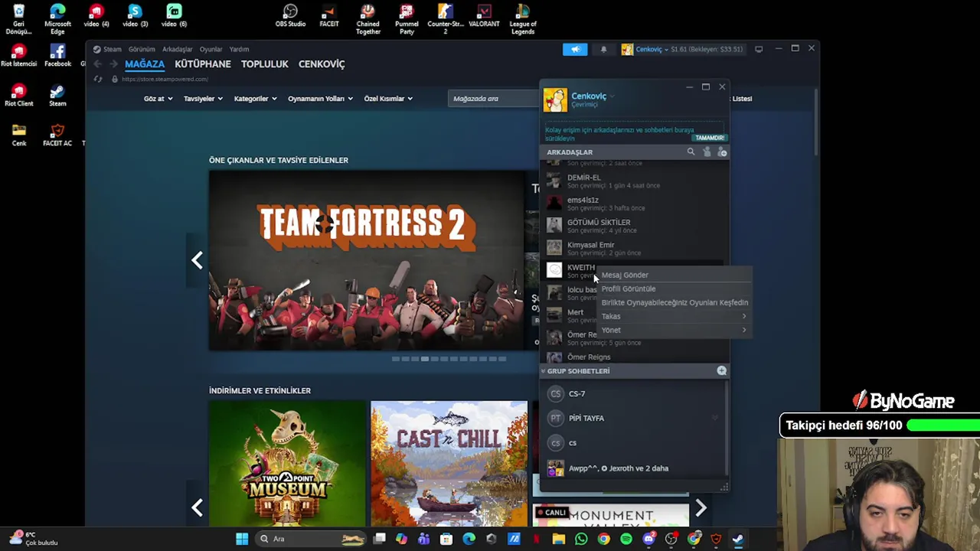Image resolution: width=980 pixels, height=551 pixels.
Task: Expand the Tavsiyeler dropdown
Action: coord(203,99)
